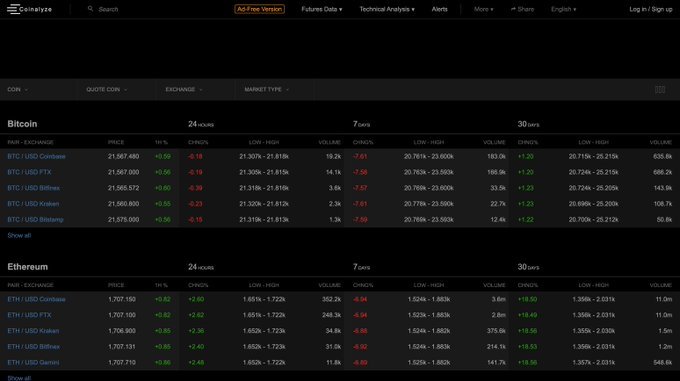
Task: Open the Ad-Free Version button
Action: pyautogui.click(x=259, y=9)
